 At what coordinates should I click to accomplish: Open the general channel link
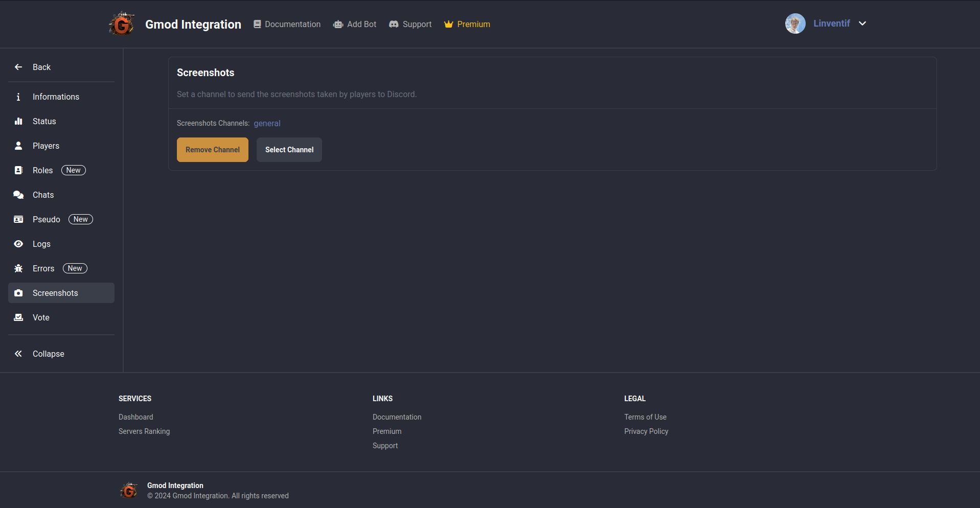coord(267,123)
